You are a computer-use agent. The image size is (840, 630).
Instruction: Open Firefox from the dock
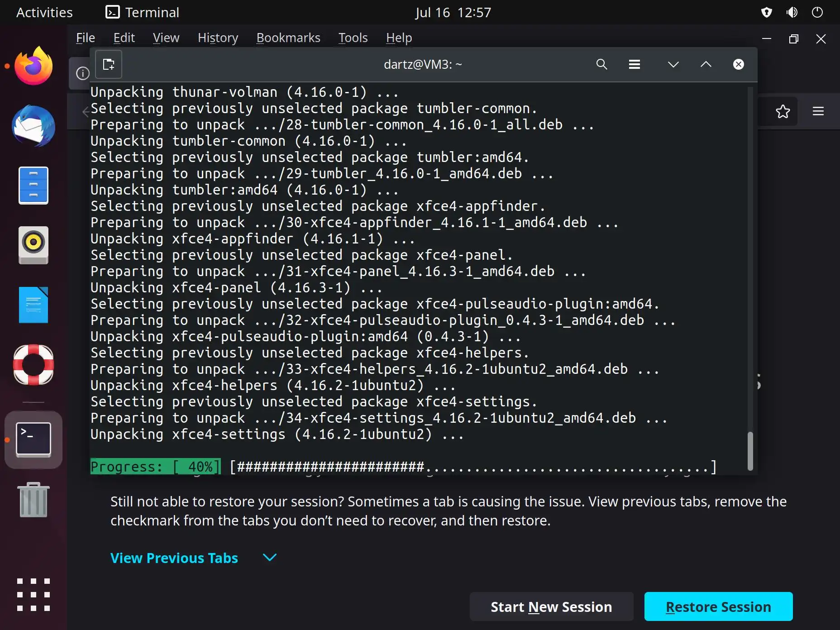click(33, 66)
